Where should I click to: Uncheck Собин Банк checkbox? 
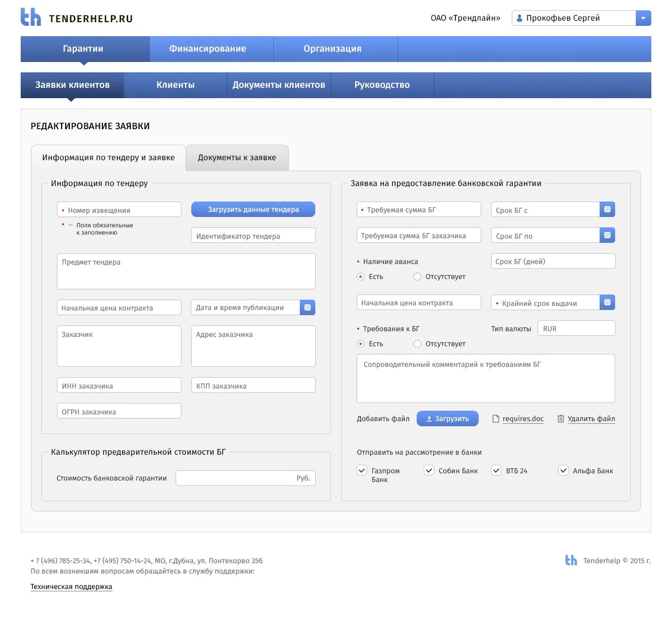pos(429,470)
